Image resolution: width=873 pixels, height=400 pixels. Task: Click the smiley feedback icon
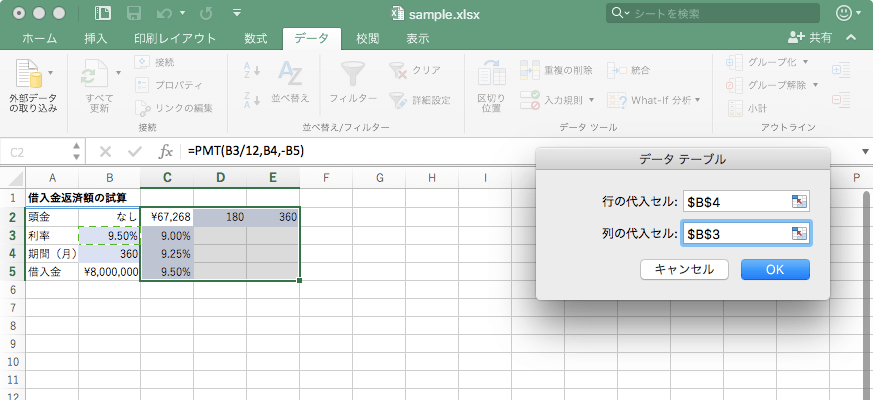pyautogui.click(x=845, y=14)
